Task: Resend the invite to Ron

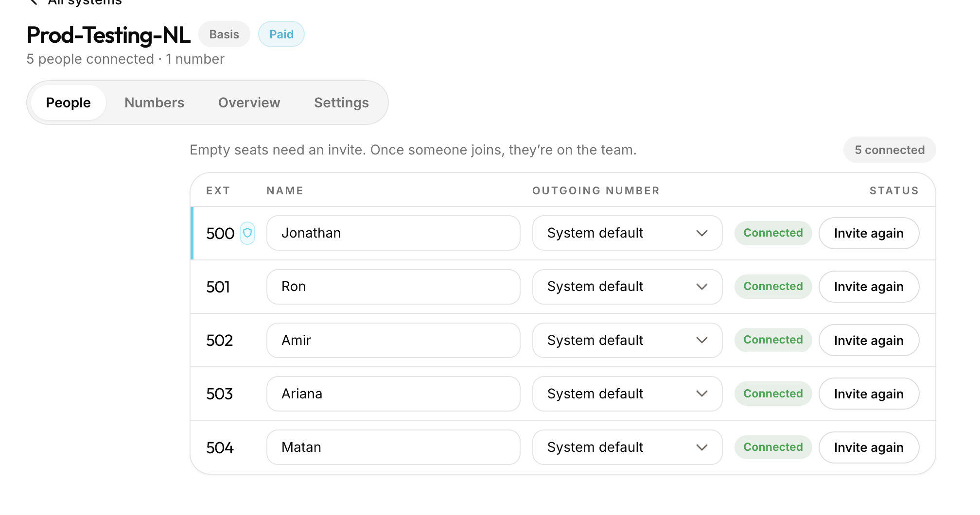Action: [x=869, y=287]
